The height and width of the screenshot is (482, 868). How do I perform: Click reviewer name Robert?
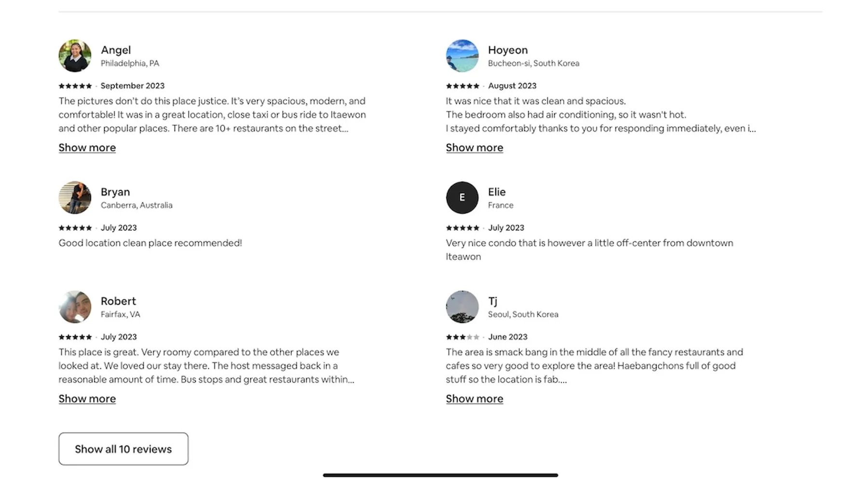[118, 301]
